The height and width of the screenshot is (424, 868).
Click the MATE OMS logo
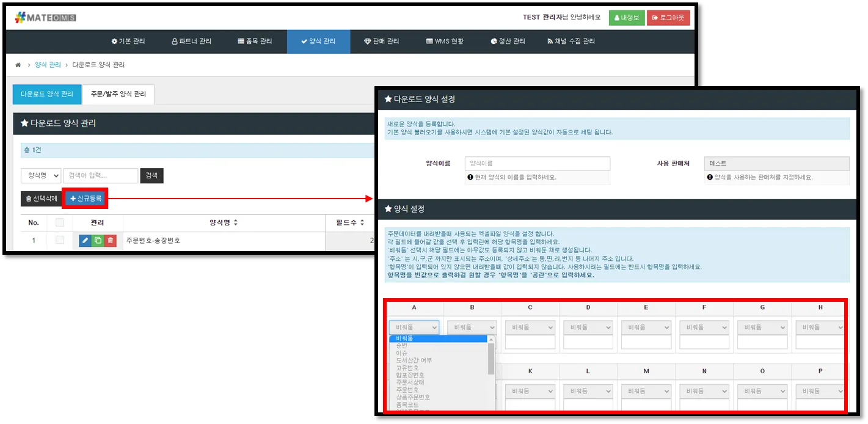[x=46, y=18]
